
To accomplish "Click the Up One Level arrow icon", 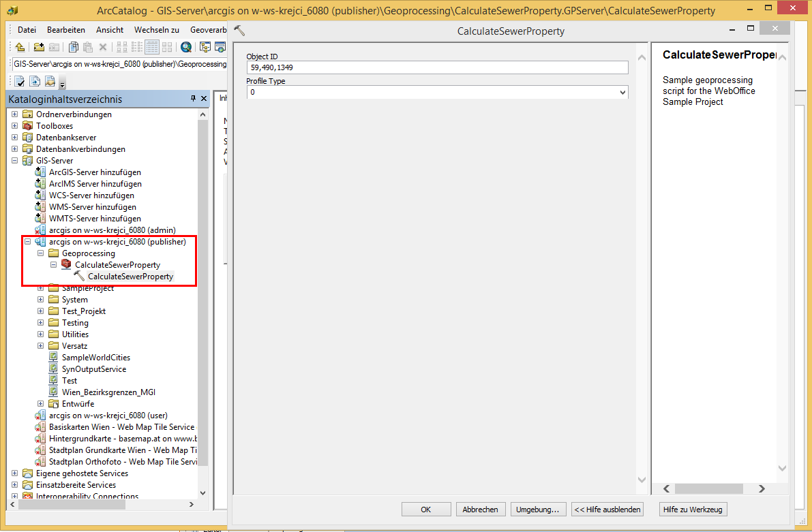I will pyautogui.click(x=20, y=46).
